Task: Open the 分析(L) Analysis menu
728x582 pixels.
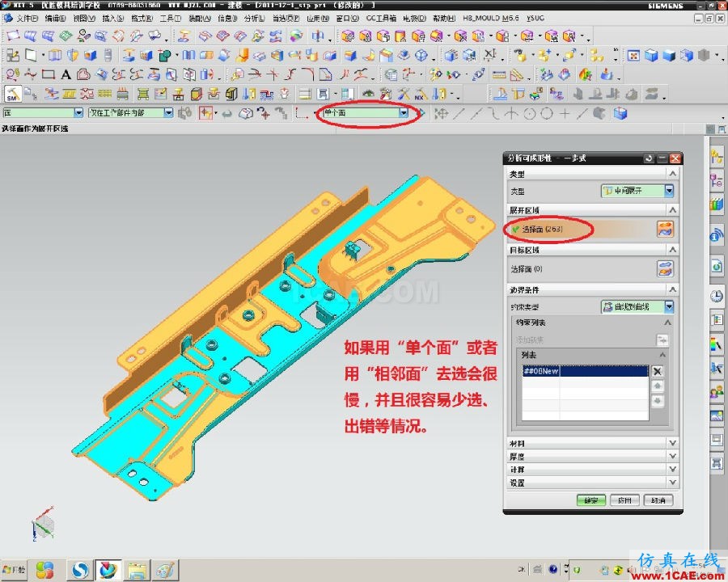Action: tap(255, 18)
